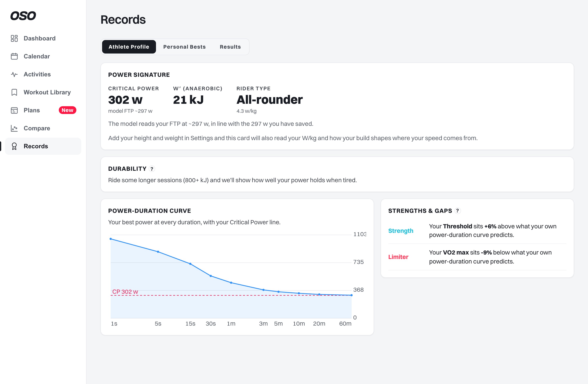Switch to the Personal Bests tab
This screenshot has height=384, width=588.
(185, 47)
